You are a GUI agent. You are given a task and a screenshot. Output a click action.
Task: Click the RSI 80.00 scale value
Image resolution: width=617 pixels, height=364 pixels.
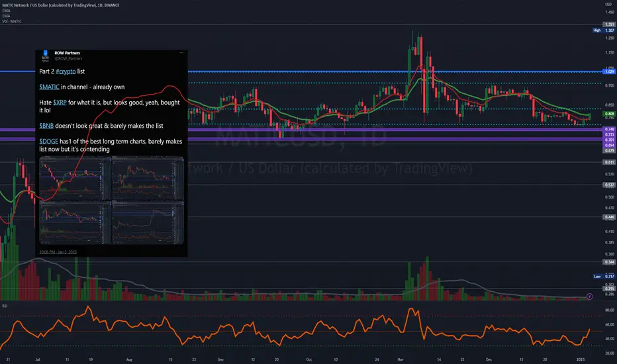(610, 310)
